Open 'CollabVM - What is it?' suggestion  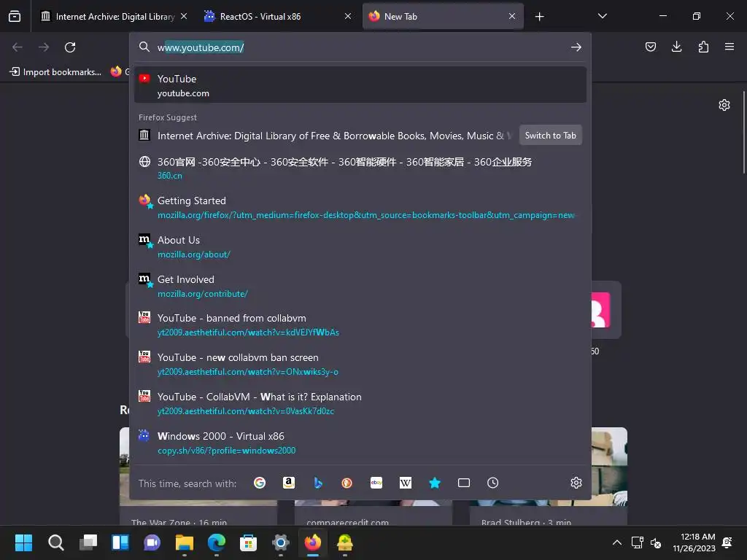(x=360, y=404)
